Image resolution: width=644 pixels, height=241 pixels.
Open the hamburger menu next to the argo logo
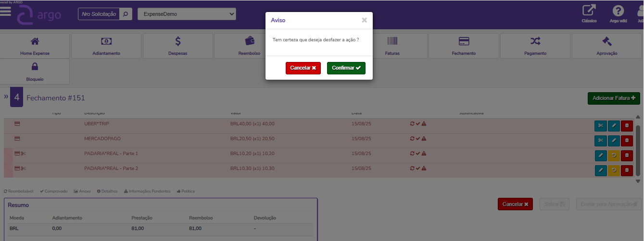point(6,12)
